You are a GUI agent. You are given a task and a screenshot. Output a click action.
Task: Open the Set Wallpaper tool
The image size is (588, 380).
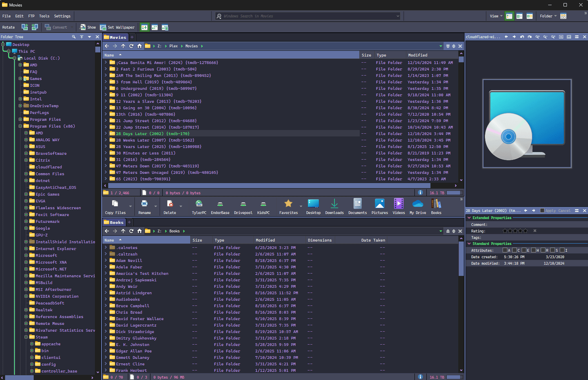(118, 27)
